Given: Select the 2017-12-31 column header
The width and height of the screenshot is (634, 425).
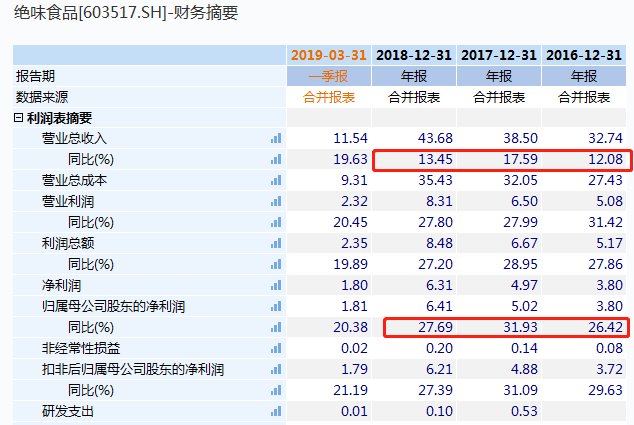Looking at the screenshot, I should click(x=499, y=55).
